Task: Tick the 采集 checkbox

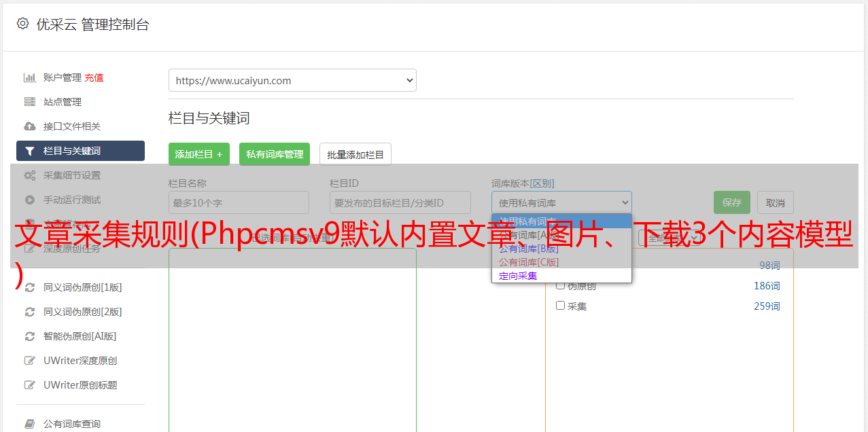Action: coord(561,306)
